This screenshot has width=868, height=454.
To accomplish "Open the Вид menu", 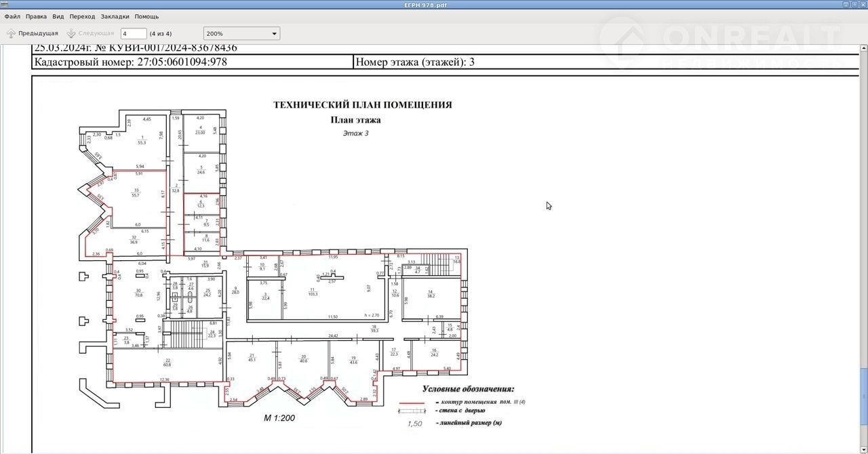I will tap(58, 16).
